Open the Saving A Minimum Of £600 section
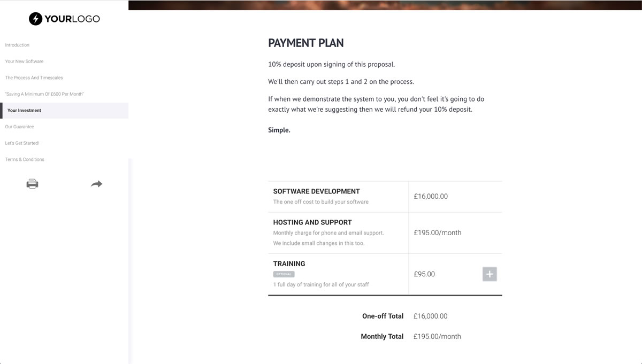642x364 pixels. coord(44,94)
